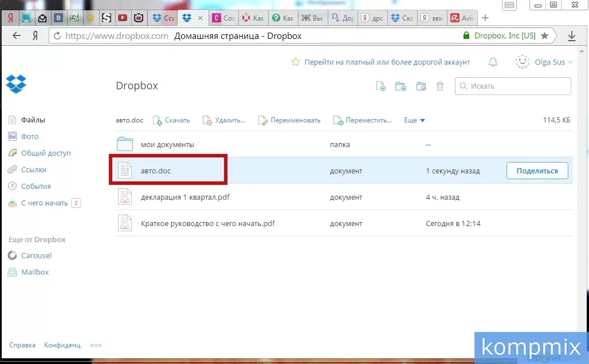Open the Конфиденц. footer link
The width and height of the screenshot is (589, 364).
pyautogui.click(x=62, y=345)
